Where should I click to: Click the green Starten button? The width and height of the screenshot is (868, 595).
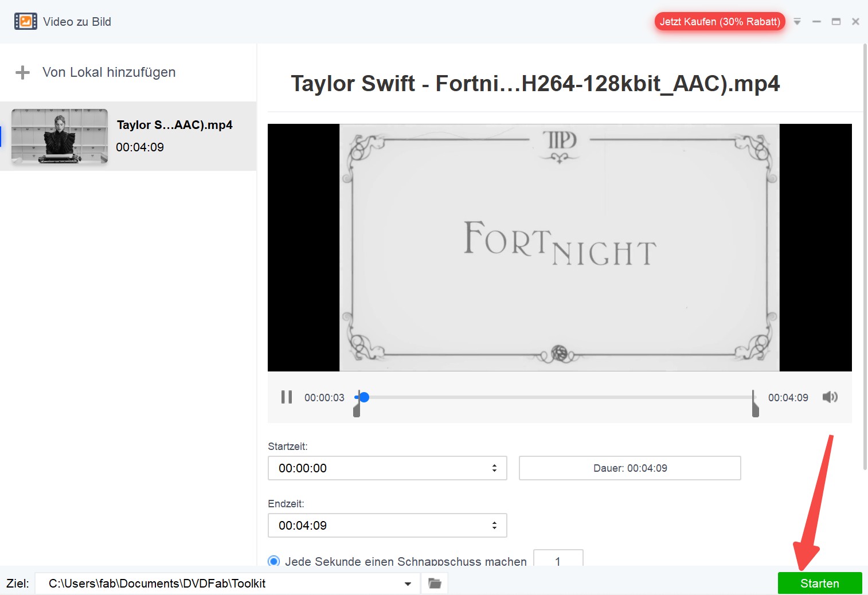pyautogui.click(x=820, y=583)
